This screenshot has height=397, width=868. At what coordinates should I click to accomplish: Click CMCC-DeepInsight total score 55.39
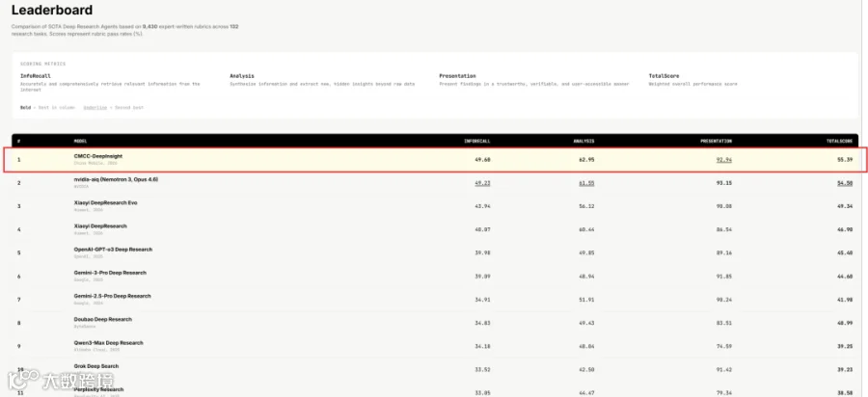(x=845, y=160)
